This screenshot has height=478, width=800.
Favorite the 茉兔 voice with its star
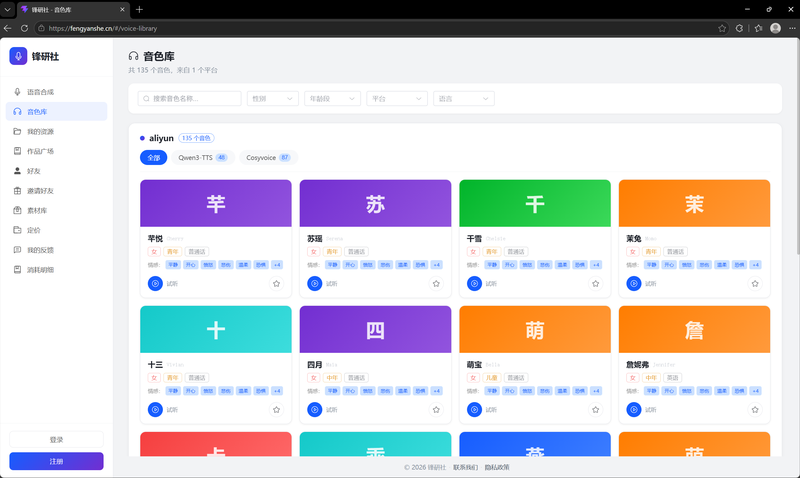[755, 283]
